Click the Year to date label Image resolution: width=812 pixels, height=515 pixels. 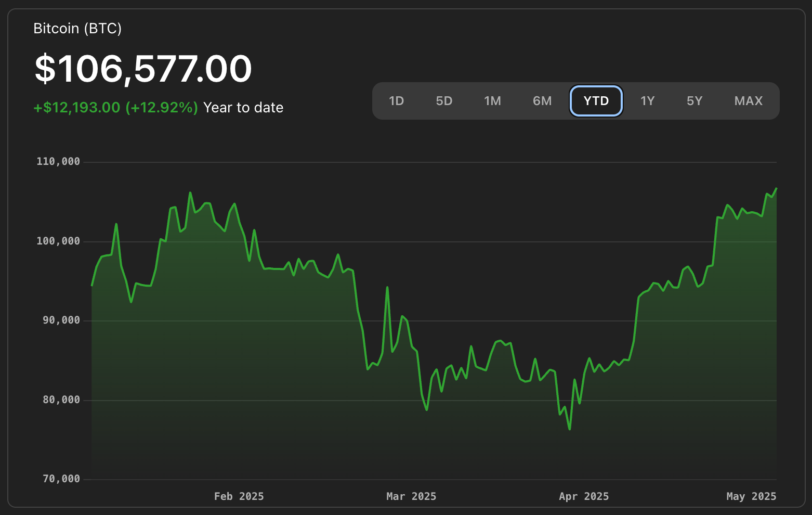[x=243, y=108]
